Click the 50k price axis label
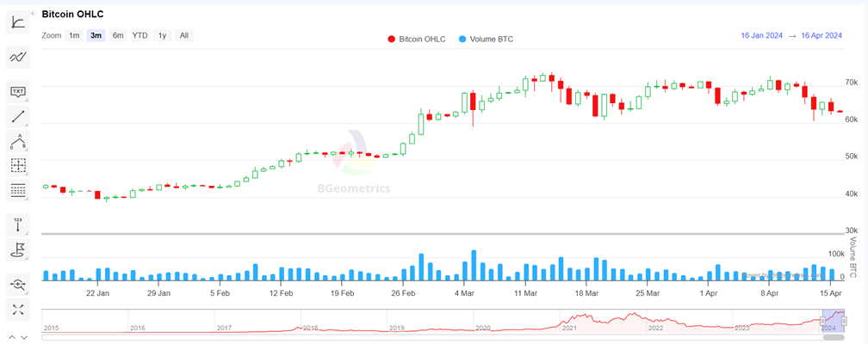This screenshot has height=344, width=868. click(x=852, y=157)
